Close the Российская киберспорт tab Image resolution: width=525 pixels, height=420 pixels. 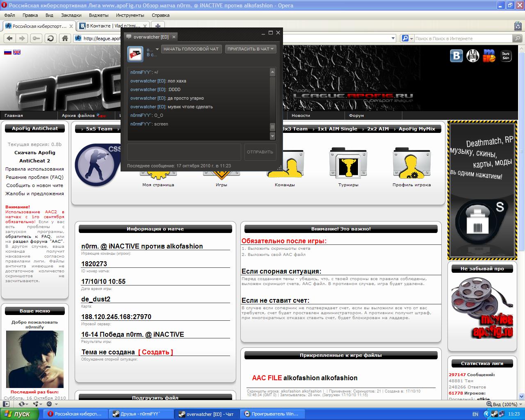point(71,26)
